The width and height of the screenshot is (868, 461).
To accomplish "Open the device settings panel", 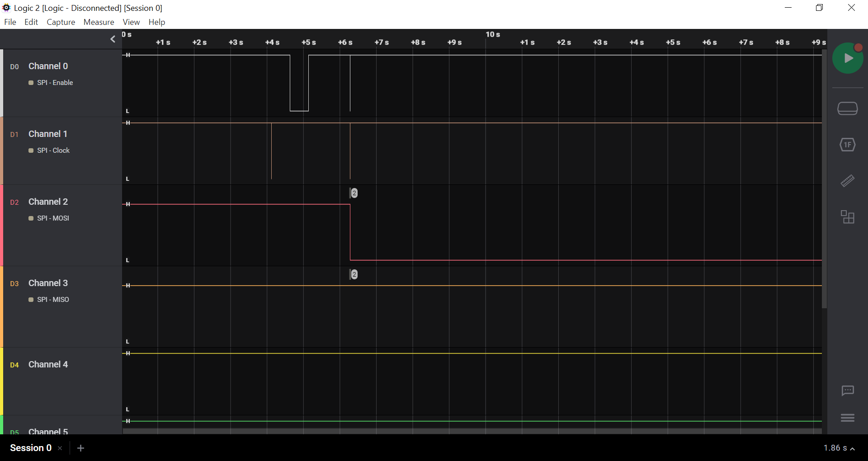I will 848,108.
